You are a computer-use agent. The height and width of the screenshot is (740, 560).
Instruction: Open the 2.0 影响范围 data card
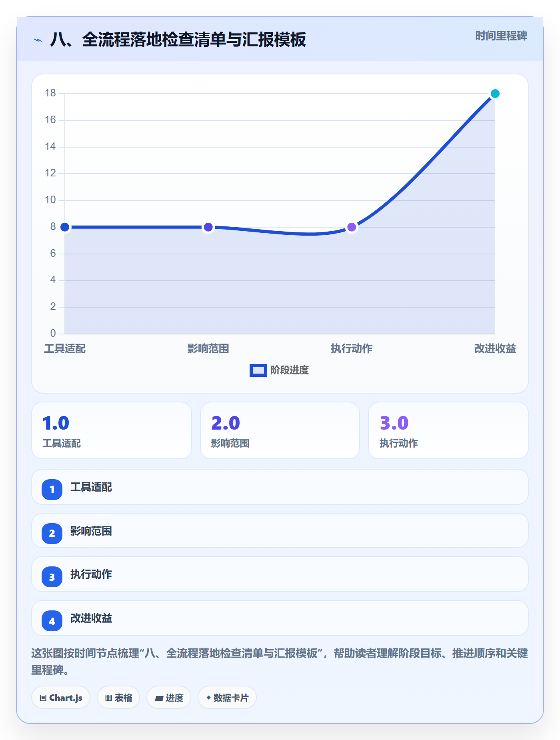coord(280,430)
